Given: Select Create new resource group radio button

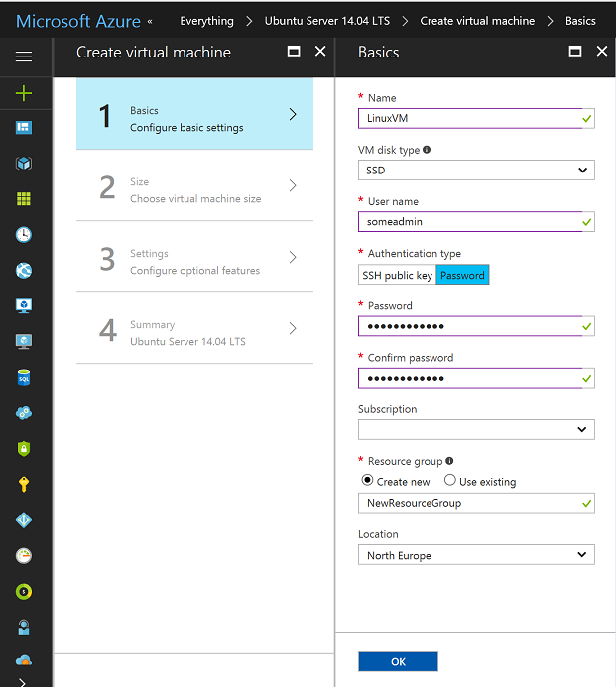Looking at the screenshot, I should [x=367, y=480].
